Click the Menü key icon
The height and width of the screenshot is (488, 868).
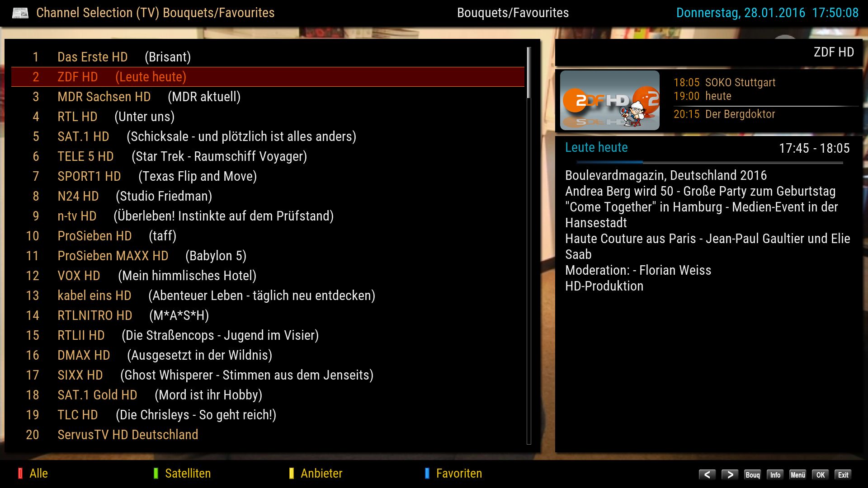(797, 474)
